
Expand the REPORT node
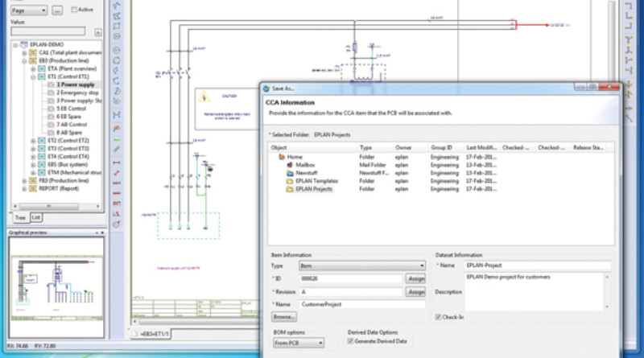tap(24, 189)
